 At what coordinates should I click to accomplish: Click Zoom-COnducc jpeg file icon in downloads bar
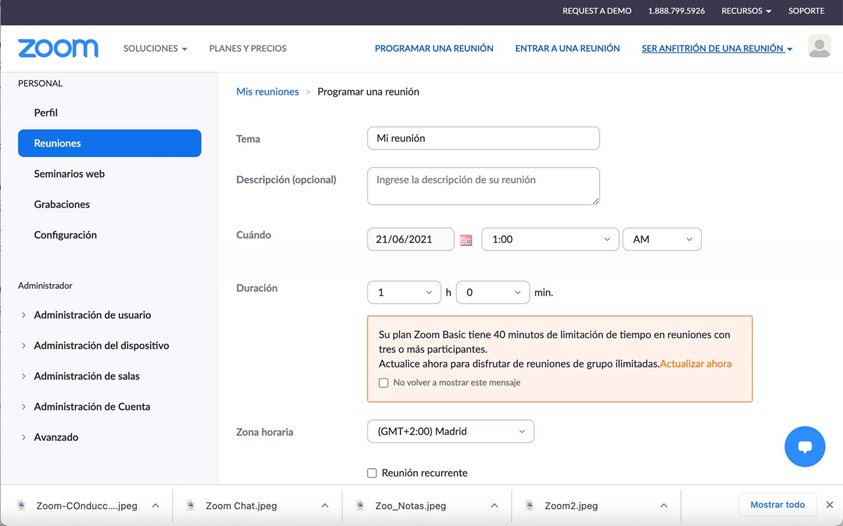click(22, 505)
